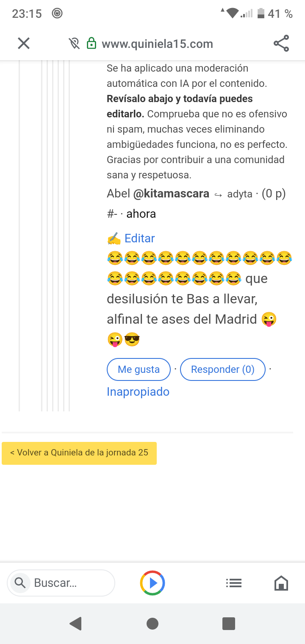This screenshot has width=305, height=644.
Task: Tap the Android recent apps square
Action: pyautogui.click(x=229, y=624)
